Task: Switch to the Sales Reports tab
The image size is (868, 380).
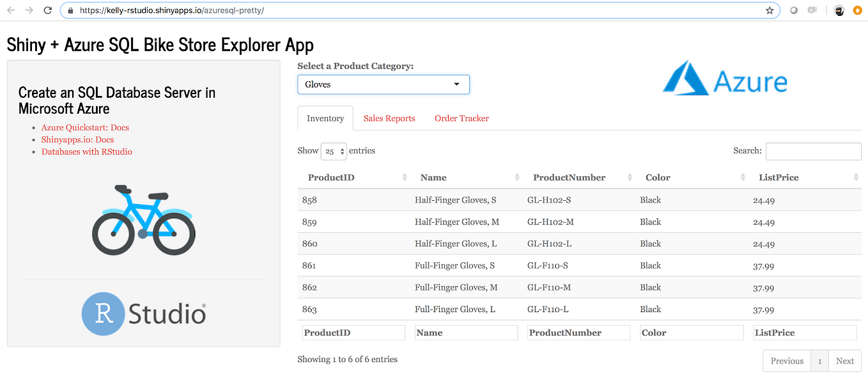Action: coord(389,118)
